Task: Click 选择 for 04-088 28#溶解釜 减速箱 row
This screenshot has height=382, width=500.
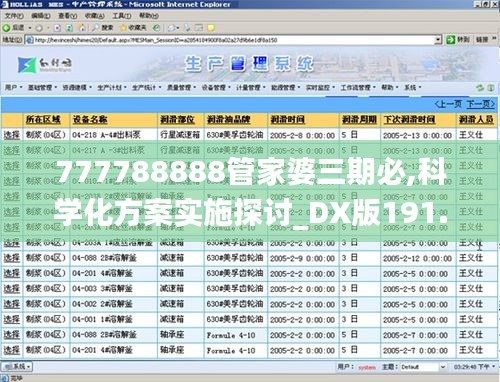Action: [12, 258]
